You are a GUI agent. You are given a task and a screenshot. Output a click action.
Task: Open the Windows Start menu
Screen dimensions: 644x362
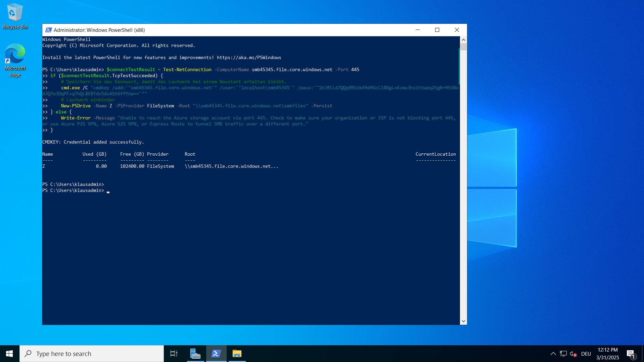pos(9,354)
